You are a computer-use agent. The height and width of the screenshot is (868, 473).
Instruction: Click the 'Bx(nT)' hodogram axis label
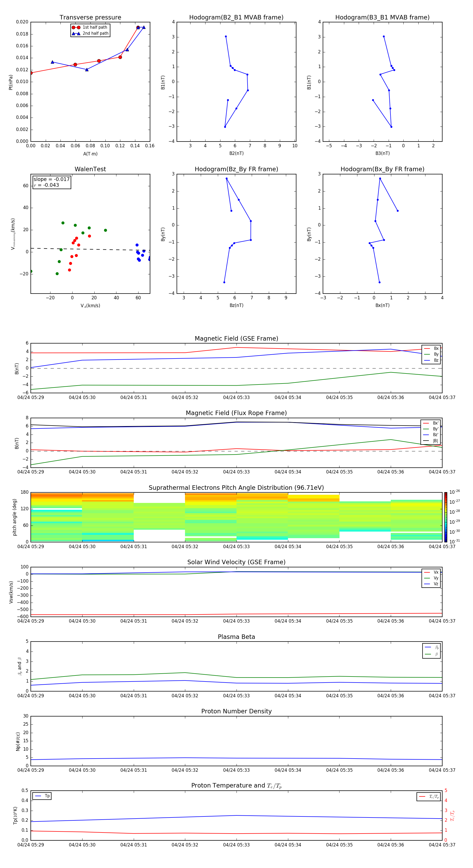pos(382,306)
